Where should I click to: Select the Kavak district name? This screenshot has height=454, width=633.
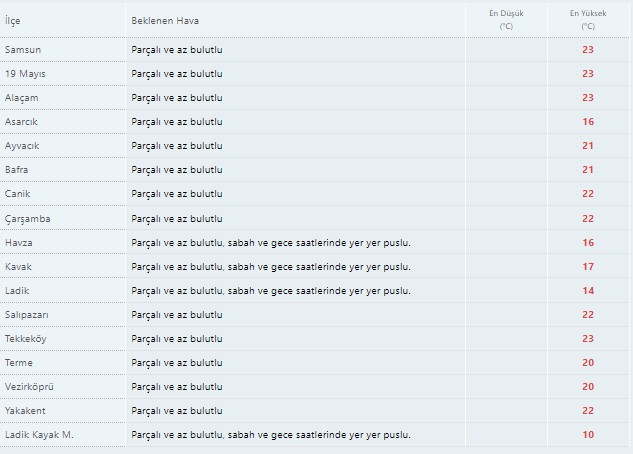18,267
